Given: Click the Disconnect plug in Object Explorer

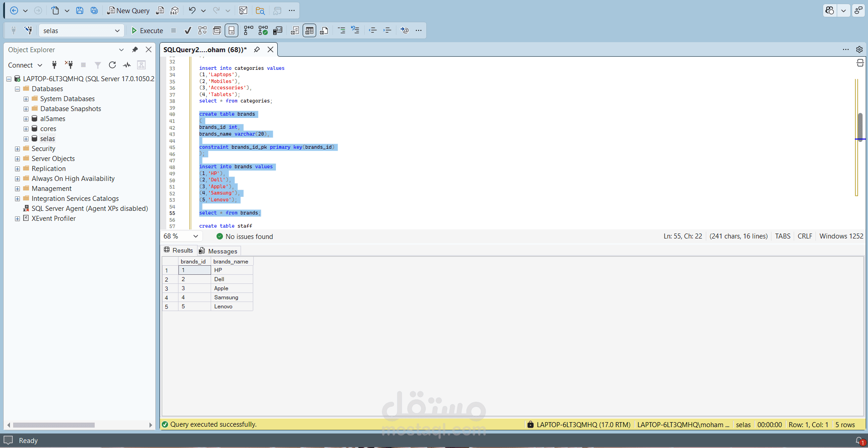Looking at the screenshot, I should click(69, 65).
